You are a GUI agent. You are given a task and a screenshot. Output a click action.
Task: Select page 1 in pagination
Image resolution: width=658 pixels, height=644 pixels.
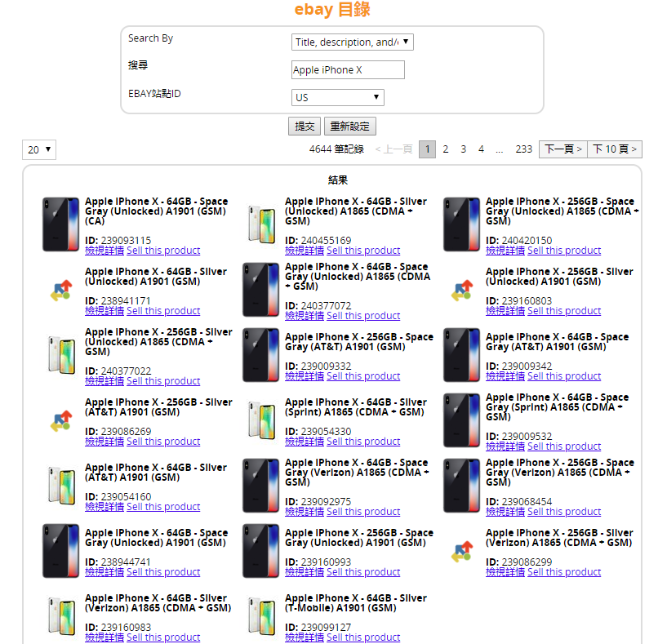click(427, 149)
